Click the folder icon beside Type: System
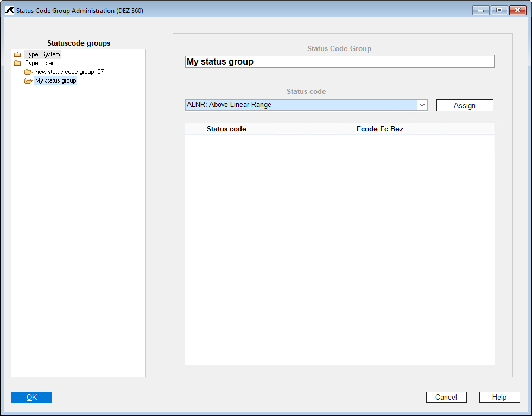Screen dimensions: 532x416 click(17, 54)
